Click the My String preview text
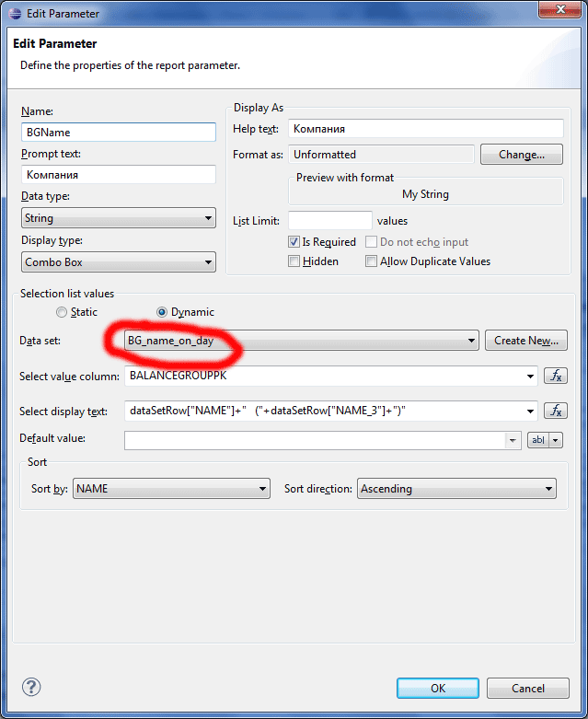 coord(425,194)
